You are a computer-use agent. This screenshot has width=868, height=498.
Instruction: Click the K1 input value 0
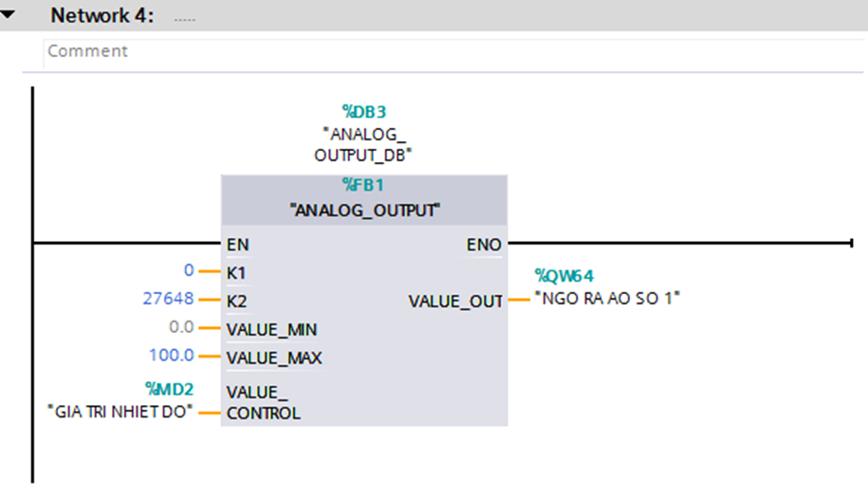pos(189,271)
